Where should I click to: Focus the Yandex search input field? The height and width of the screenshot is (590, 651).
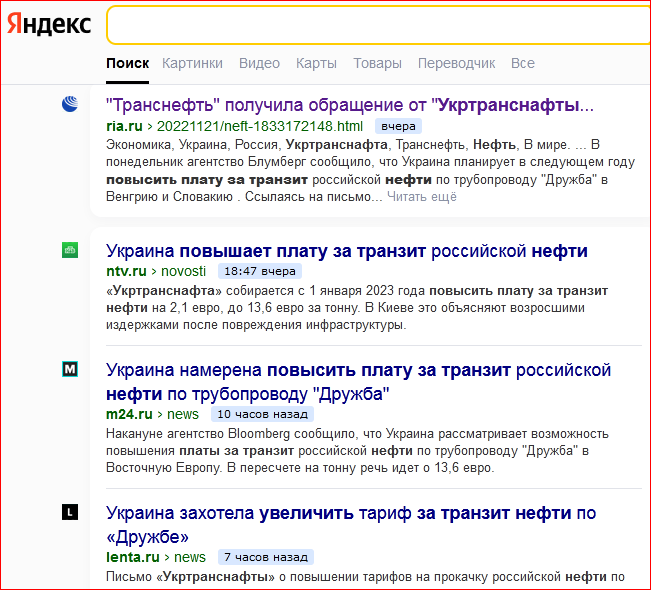click(378, 25)
